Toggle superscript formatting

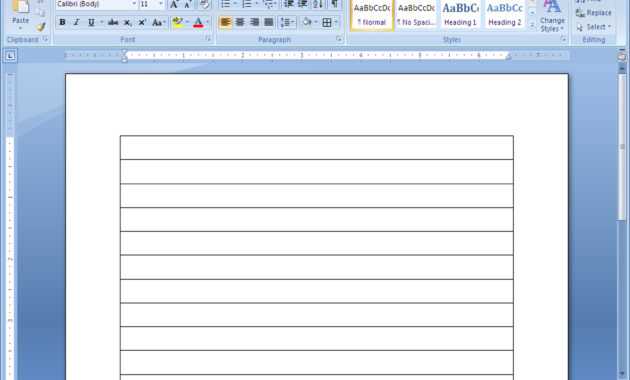pyautogui.click(x=141, y=22)
